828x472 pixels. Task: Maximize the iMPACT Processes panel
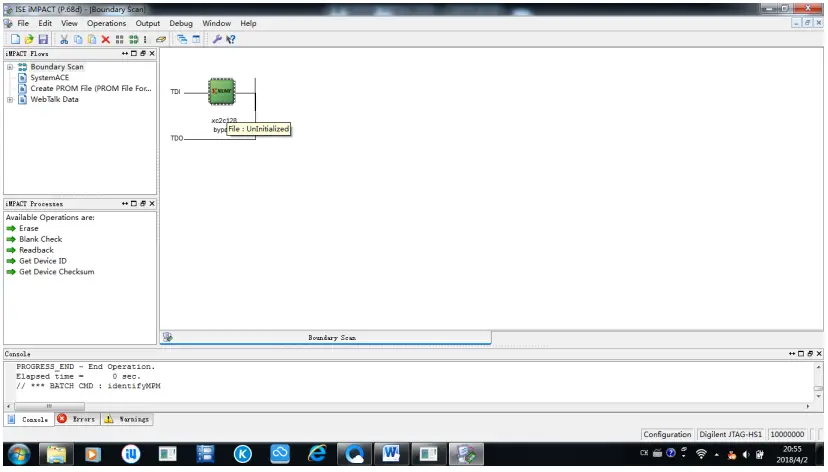click(134, 203)
